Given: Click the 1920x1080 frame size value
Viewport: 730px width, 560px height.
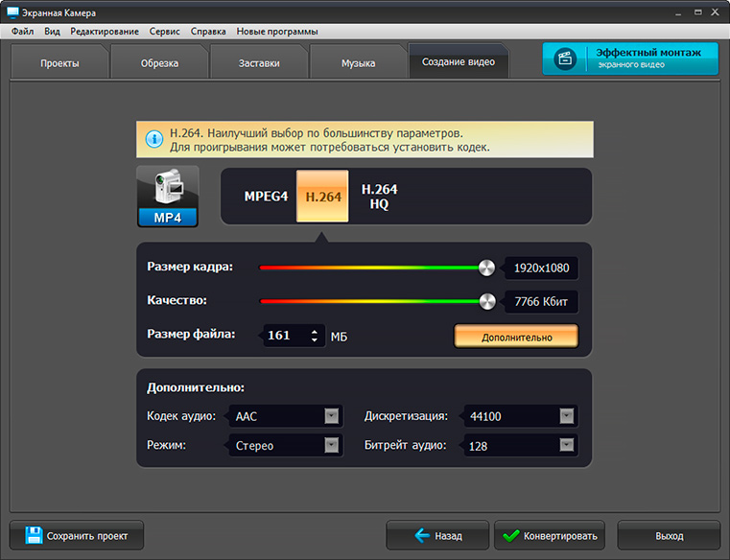Looking at the screenshot, I should [541, 268].
